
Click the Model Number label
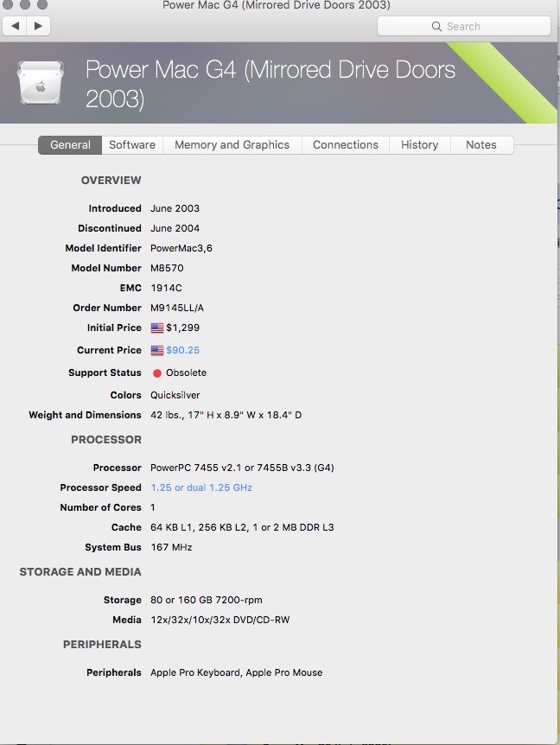[106, 269]
